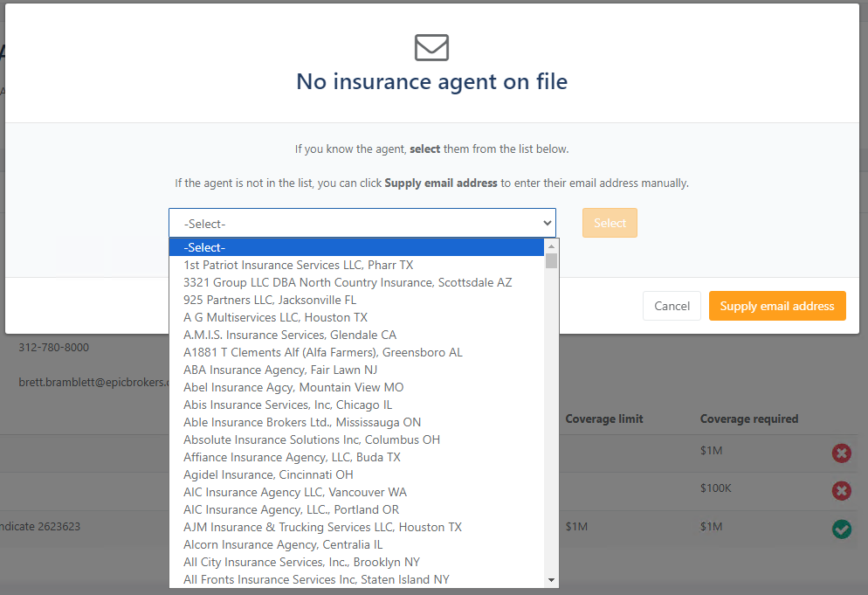Screen dimensions: 868x595
Task: Pick AIC Insurance Agency, LLC., Portland OR
Action: click(x=356, y=509)
